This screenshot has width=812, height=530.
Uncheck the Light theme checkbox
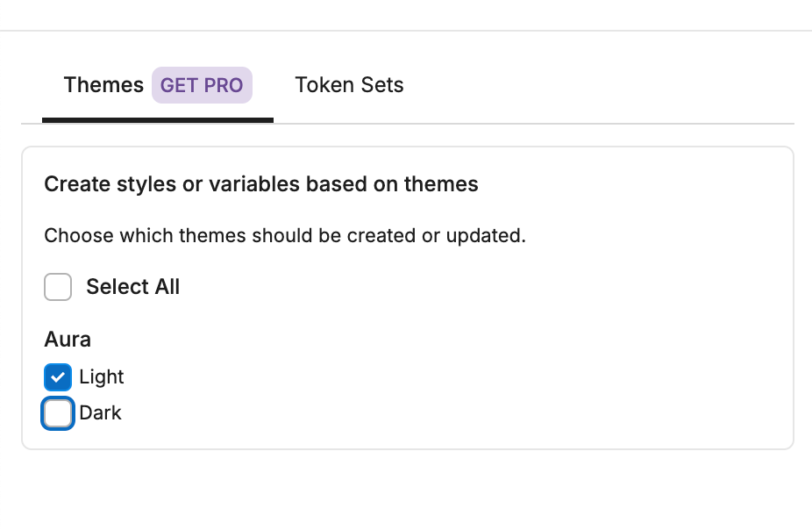58,377
